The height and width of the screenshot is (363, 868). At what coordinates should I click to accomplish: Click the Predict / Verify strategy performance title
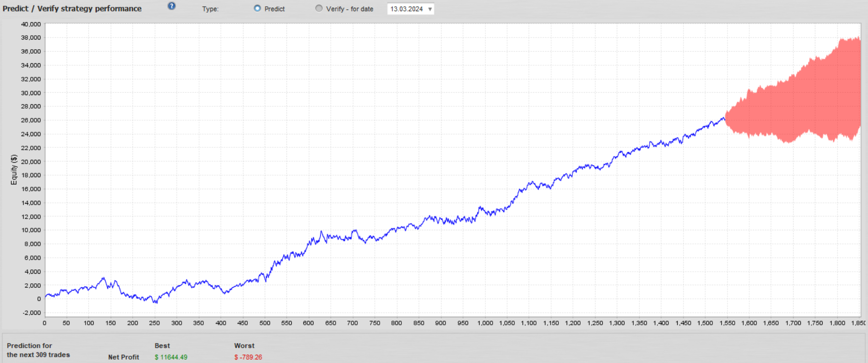point(72,9)
